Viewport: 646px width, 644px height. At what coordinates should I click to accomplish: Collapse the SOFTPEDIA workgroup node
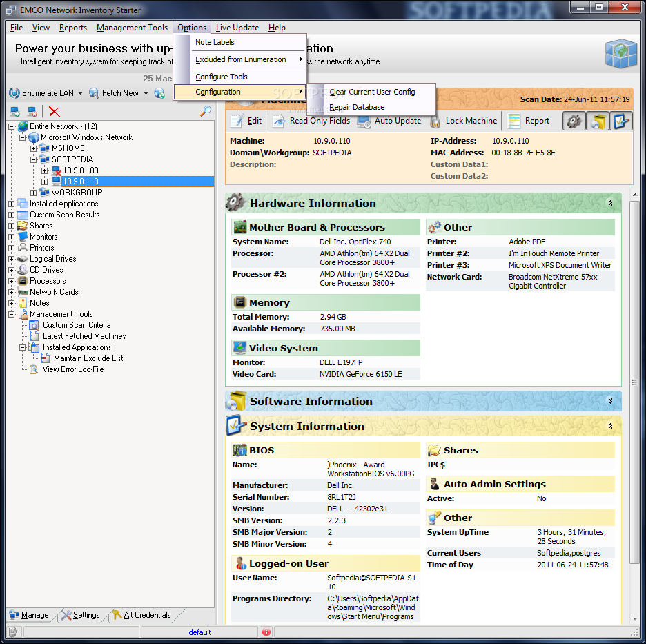[x=33, y=159]
